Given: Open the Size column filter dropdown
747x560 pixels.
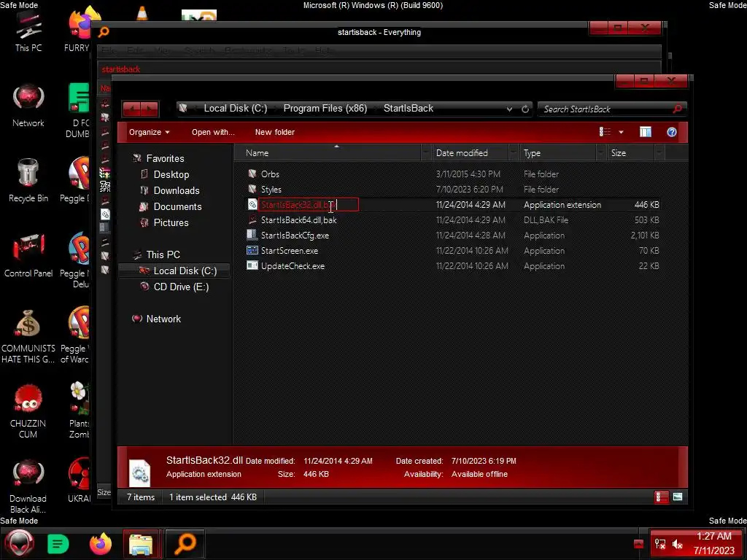Looking at the screenshot, I should pyautogui.click(x=659, y=153).
